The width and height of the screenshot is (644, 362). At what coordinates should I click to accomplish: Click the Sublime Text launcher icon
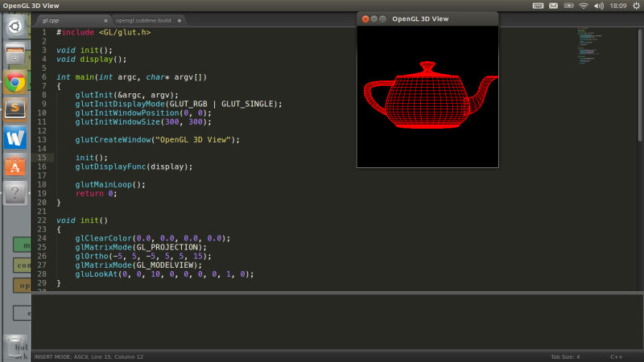point(14,109)
